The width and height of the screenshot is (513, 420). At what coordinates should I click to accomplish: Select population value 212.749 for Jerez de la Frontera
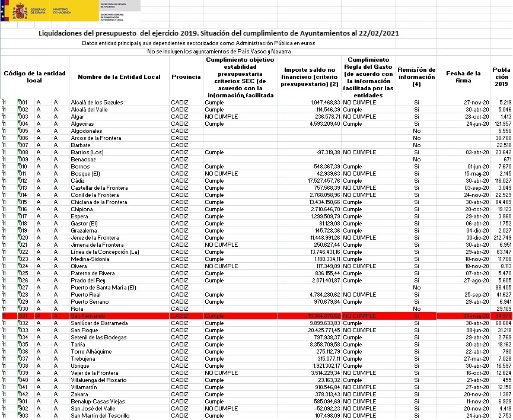(502, 238)
